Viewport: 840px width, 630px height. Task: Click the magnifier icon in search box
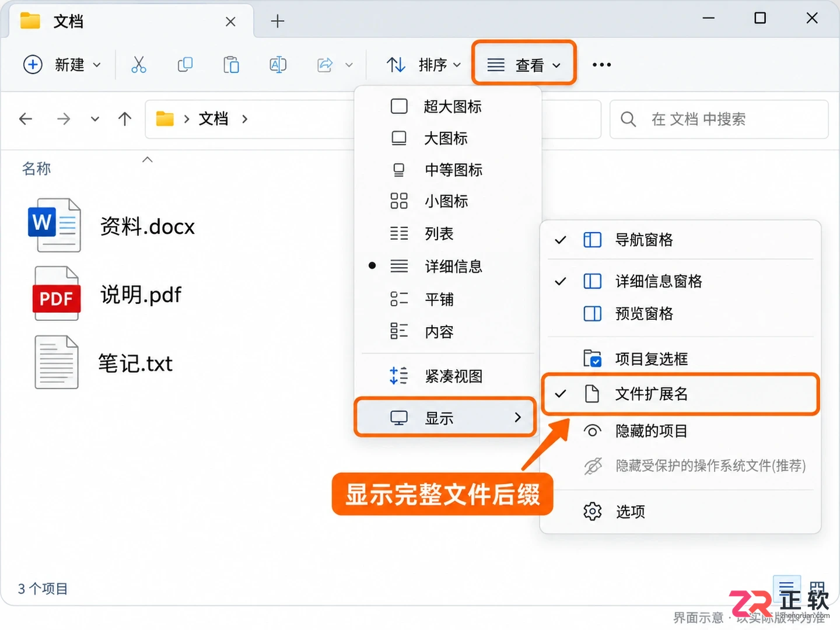click(628, 119)
